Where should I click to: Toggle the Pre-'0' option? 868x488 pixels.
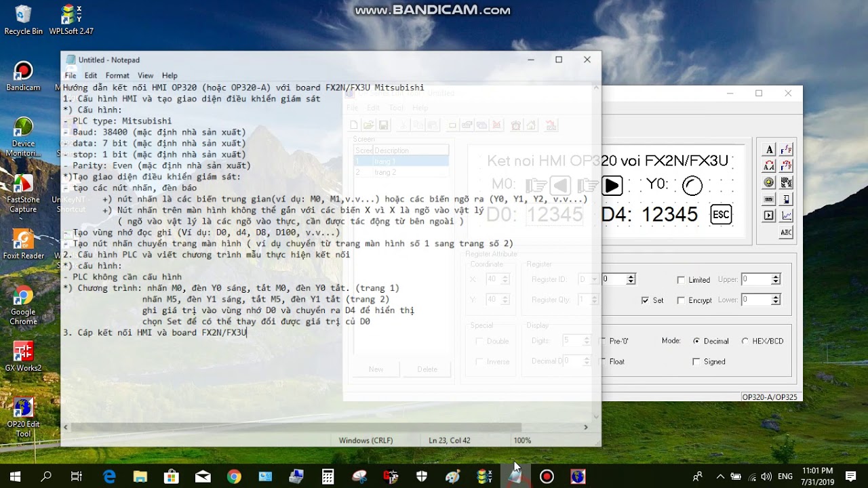point(614,342)
